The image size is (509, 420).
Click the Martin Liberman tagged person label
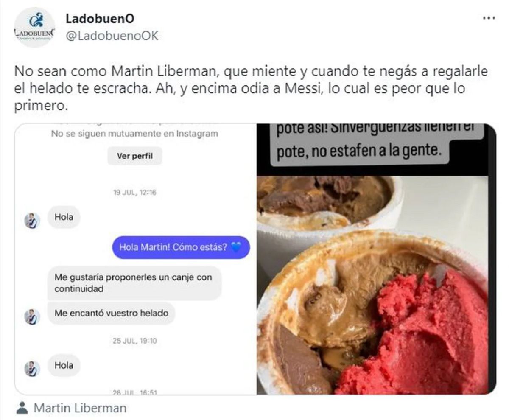pos(80,408)
